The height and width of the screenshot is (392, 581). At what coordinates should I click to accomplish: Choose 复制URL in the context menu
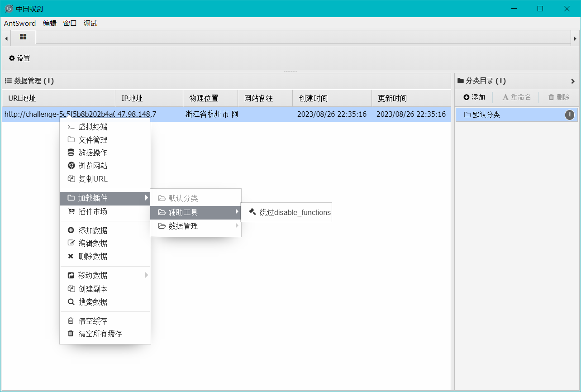93,179
